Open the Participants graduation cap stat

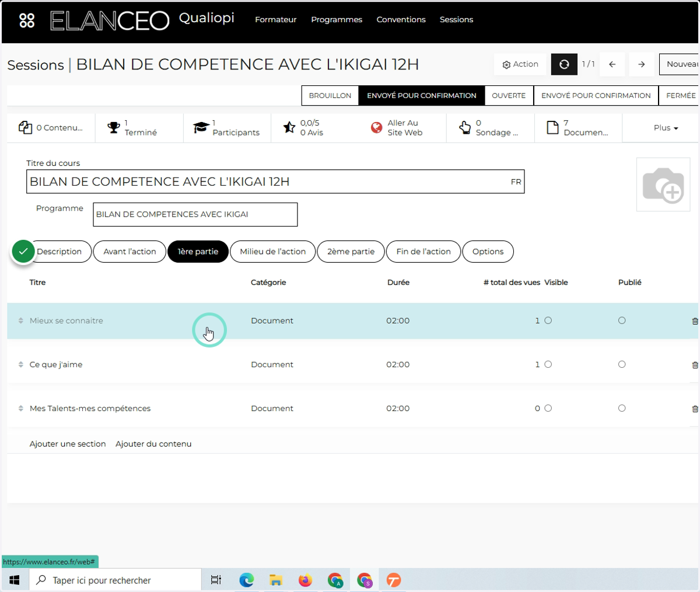click(x=227, y=128)
